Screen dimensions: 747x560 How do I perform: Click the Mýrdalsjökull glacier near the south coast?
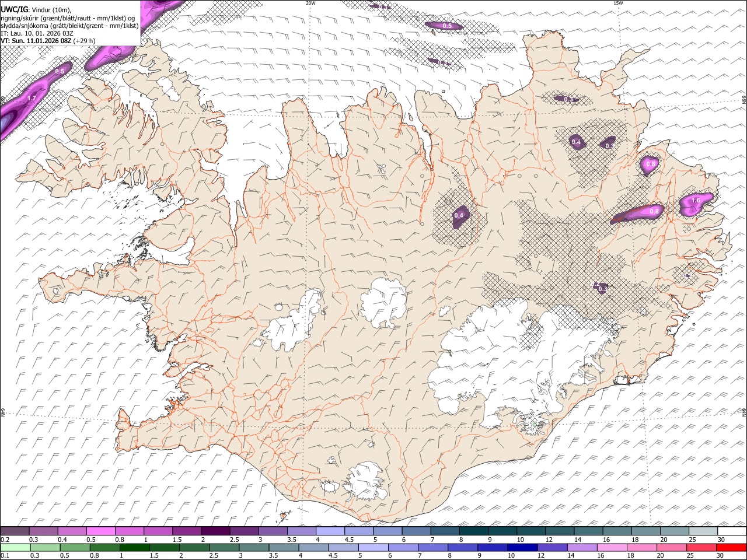[x=366, y=481]
